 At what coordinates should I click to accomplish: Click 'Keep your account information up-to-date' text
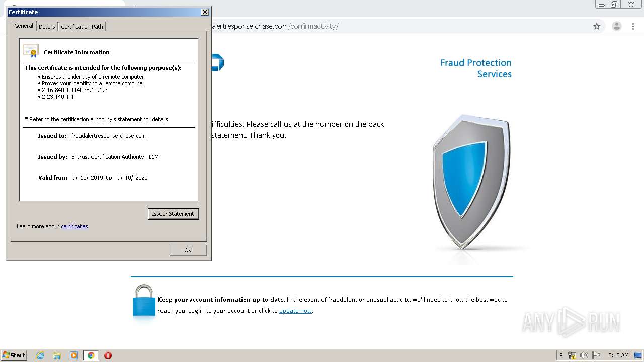(221, 300)
